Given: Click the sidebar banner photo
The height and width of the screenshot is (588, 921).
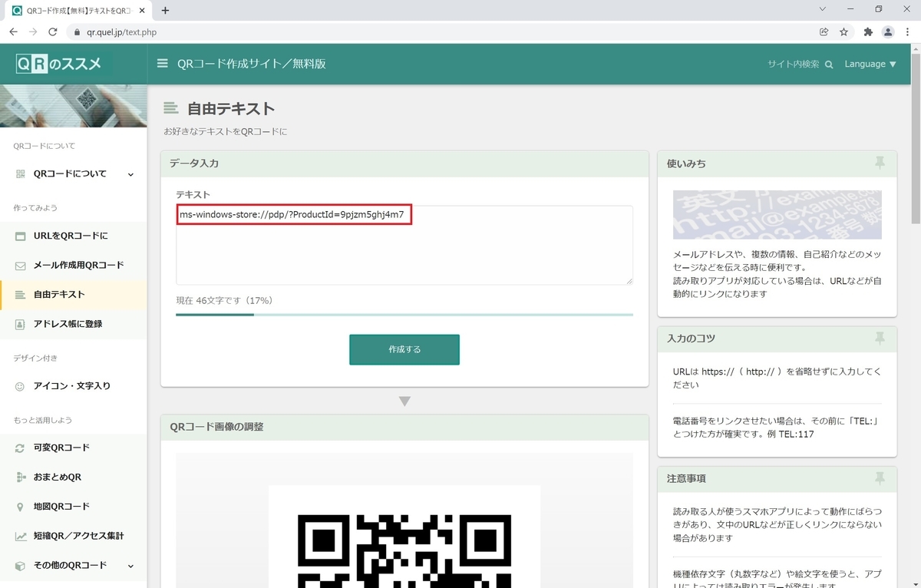Looking at the screenshot, I should (x=74, y=106).
